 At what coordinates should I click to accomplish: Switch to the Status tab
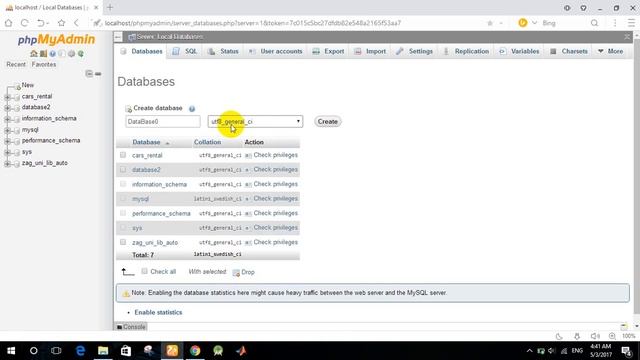click(223, 51)
